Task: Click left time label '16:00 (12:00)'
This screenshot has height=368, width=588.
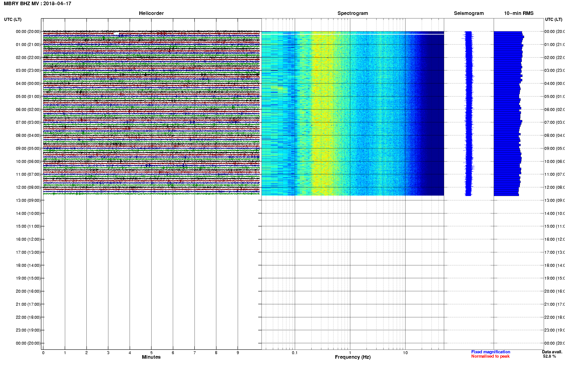Action: point(28,239)
